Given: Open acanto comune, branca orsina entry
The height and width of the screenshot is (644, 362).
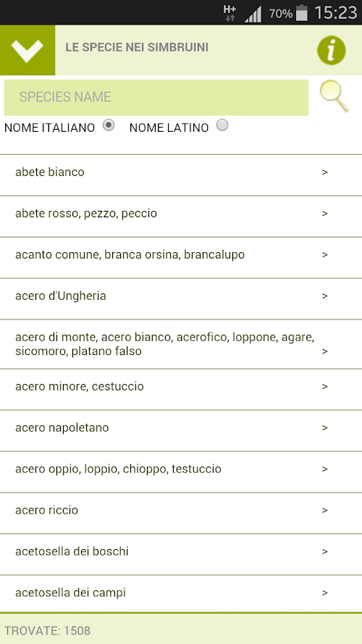Looking at the screenshot, I should (181, 258).
